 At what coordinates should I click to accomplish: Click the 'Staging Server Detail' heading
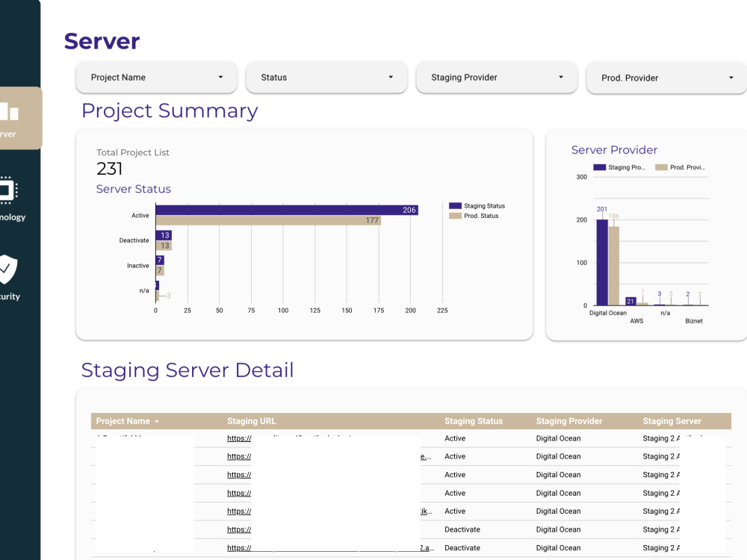click(187, 370)
